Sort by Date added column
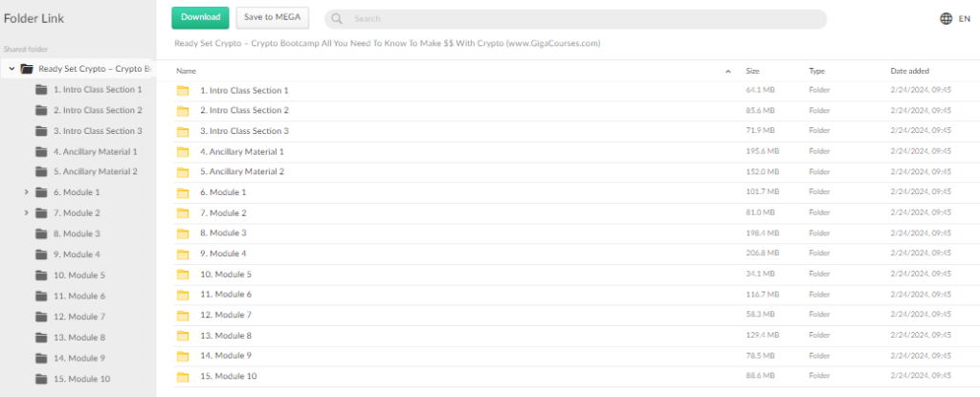 pos(909,71)
